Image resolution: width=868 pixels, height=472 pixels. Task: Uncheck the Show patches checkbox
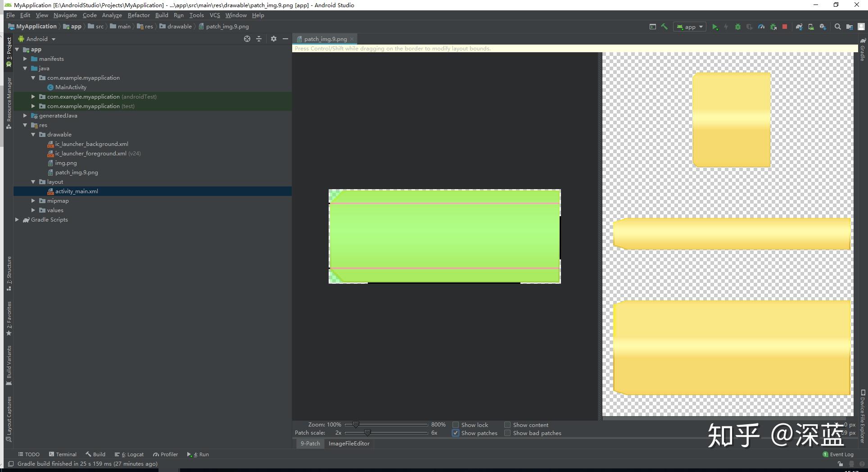456,433
